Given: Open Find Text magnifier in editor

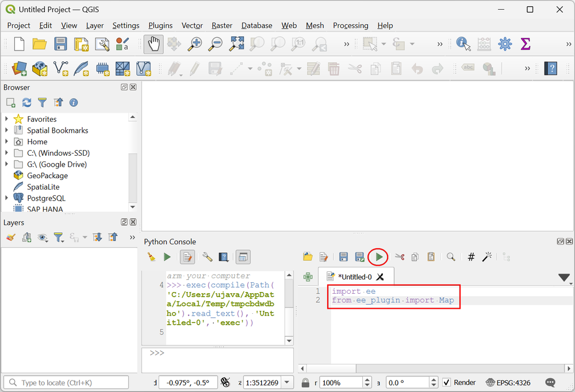Looking at the screenshot, I should tap(451, 257).
